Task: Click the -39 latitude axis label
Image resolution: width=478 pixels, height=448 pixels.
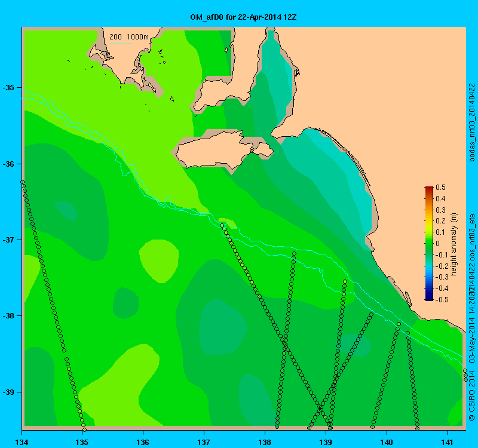Action: (8, 392)
